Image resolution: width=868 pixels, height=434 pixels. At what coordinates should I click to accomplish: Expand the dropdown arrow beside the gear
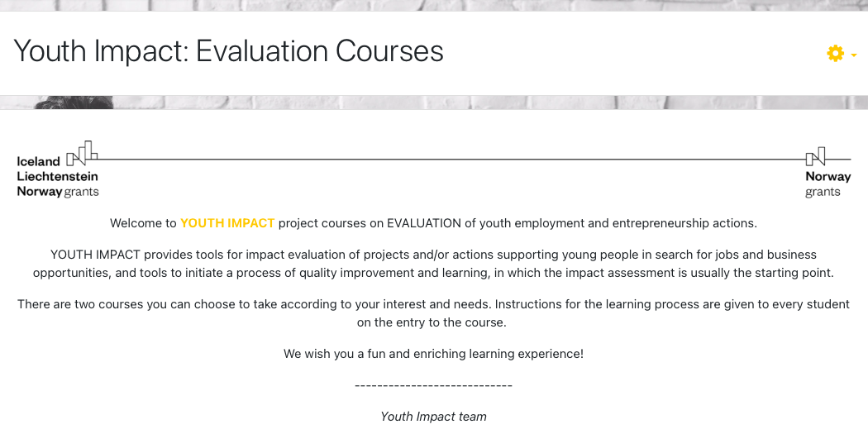point(854,55)
